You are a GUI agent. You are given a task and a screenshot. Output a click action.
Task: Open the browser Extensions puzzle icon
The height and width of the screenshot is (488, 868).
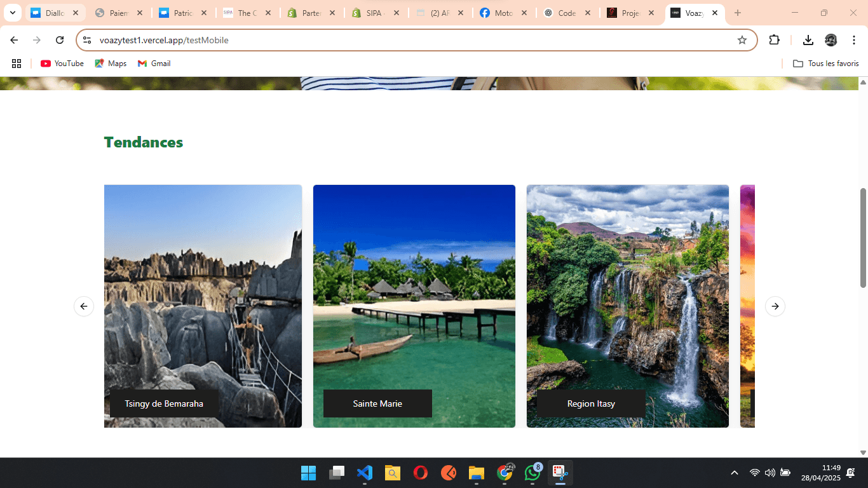(x=774, y=40)
